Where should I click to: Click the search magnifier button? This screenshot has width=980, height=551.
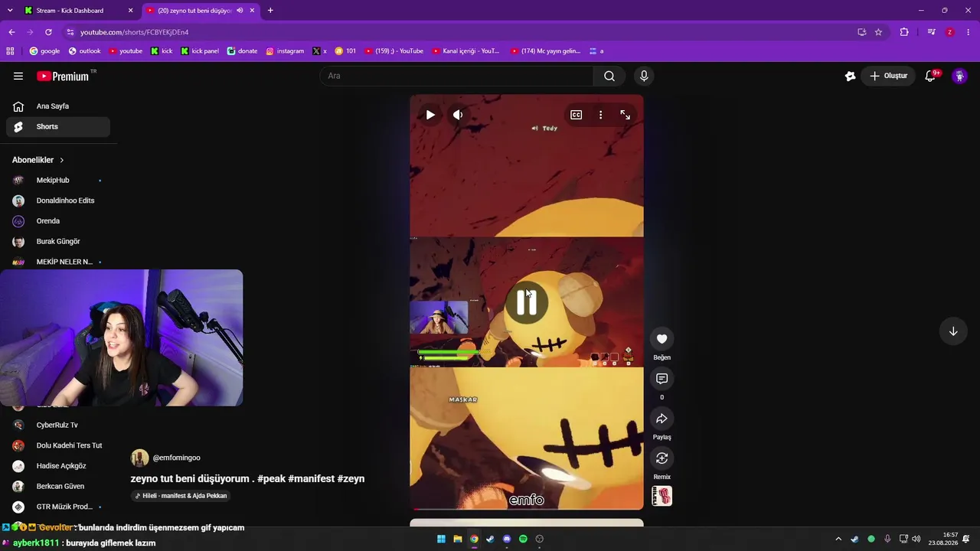[x=609, y=76]
